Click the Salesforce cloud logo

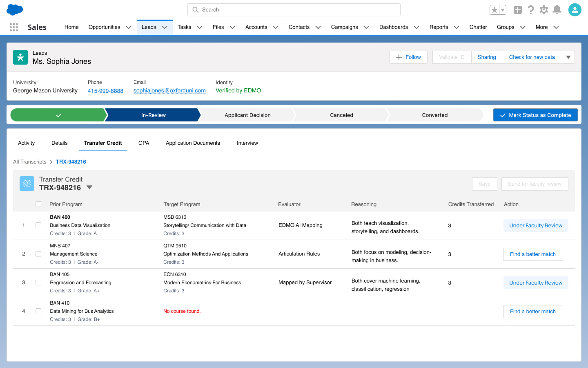(15, 9)
